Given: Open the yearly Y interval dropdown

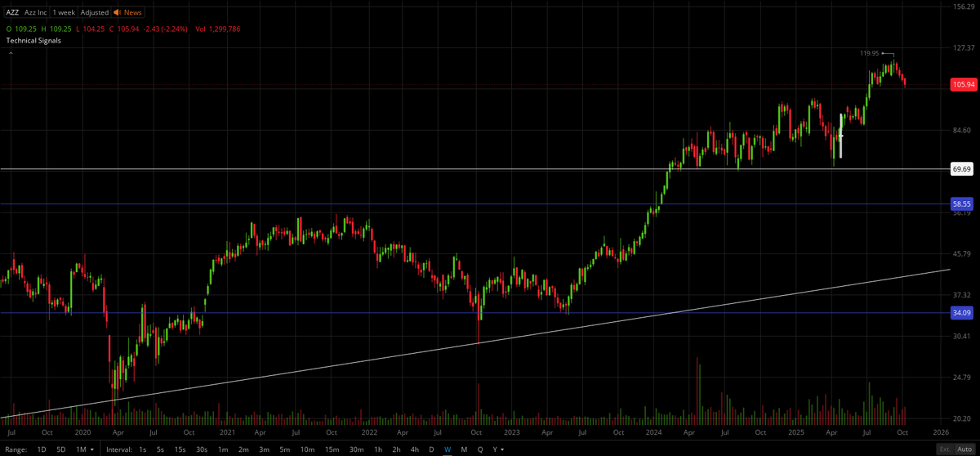Looking at the screenshot, I should click(497, 449).
